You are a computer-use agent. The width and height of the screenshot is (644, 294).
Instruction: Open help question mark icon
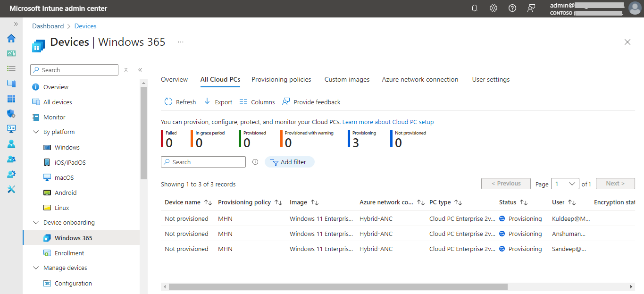(x=512, y=8)
